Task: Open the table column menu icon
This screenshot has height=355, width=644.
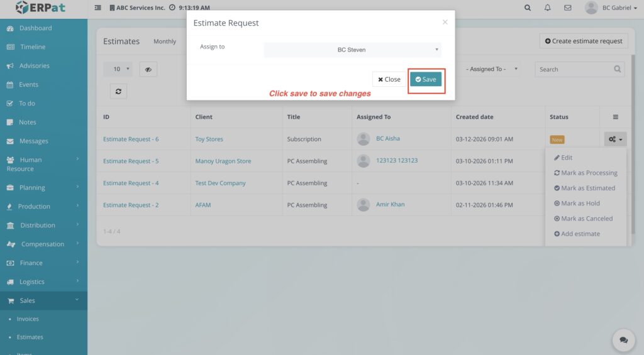Action: point(616,117)
